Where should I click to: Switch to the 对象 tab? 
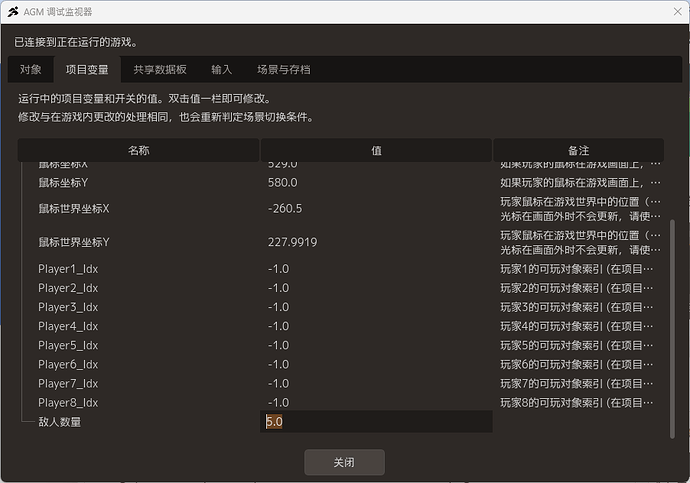(x=30, y=70)
